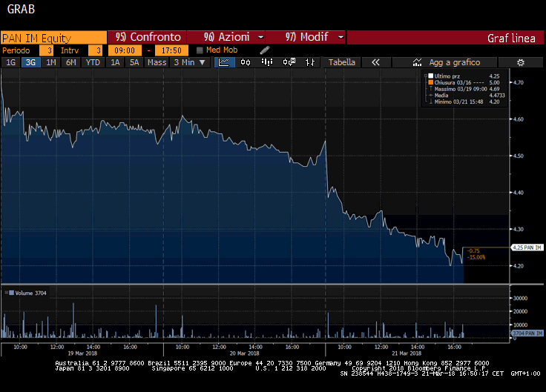The image size is (546, 392).
Task: Collapse panel using double left chevron
Action: pyautogui.click(x=375, y=62)
